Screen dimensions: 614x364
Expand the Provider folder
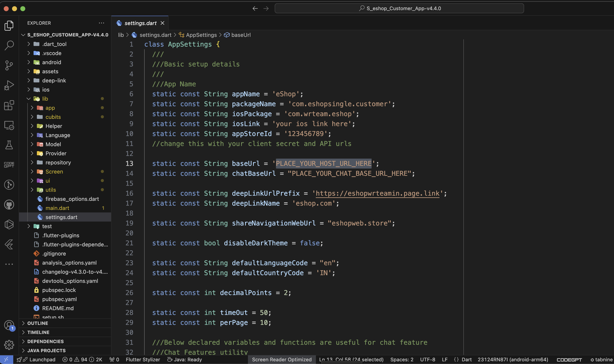coord(65,153)
